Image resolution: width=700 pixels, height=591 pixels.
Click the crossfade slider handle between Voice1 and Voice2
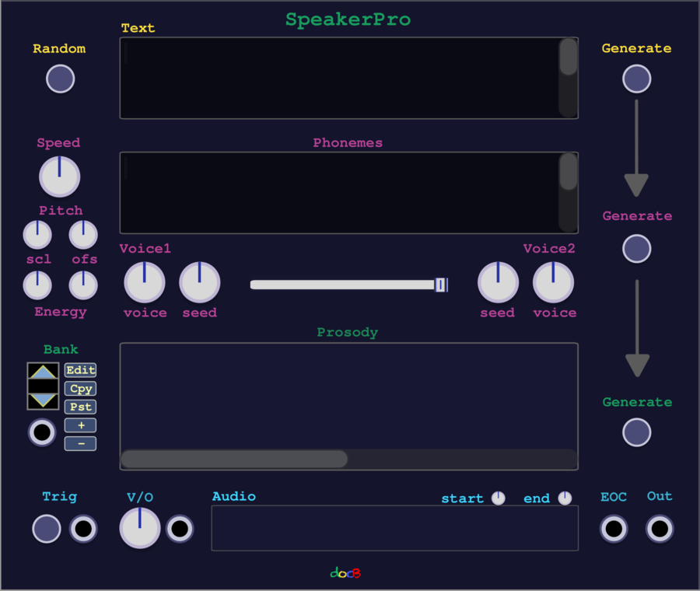pos(442,285)
